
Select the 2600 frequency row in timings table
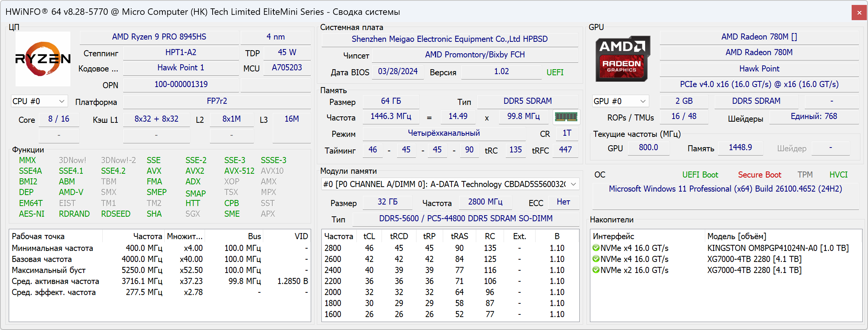click(450, 259)
